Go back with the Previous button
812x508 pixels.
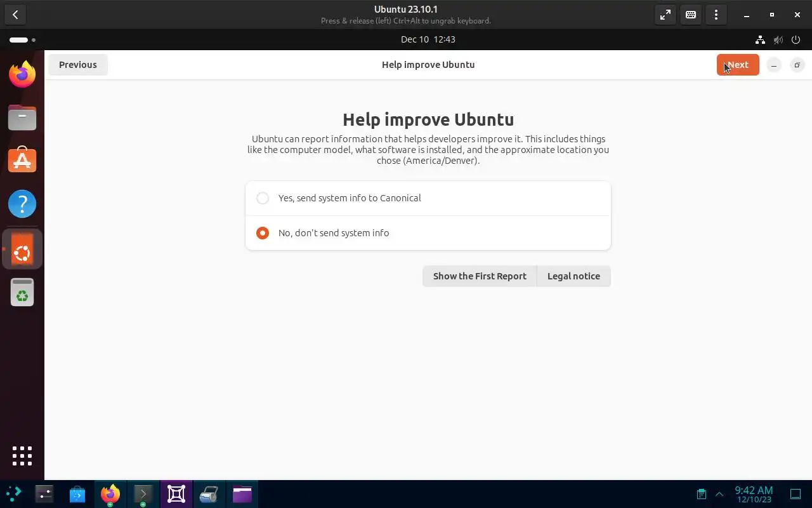78,65
